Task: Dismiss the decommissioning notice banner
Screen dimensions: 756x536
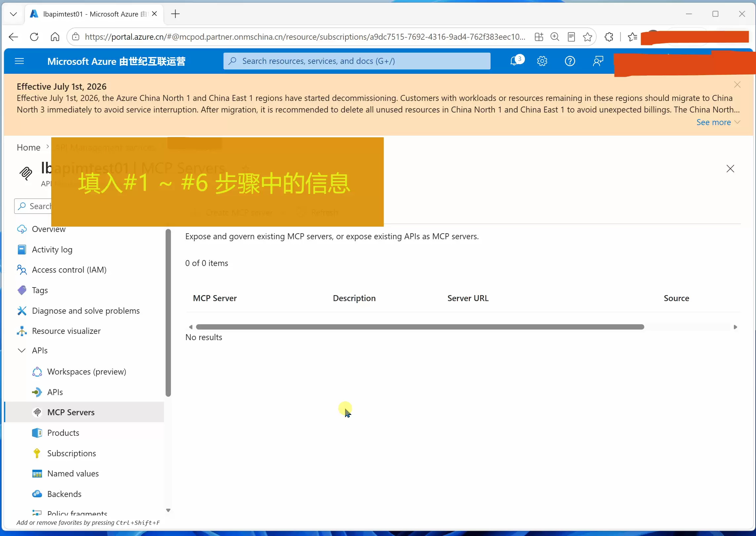Action: coord(737,85)
